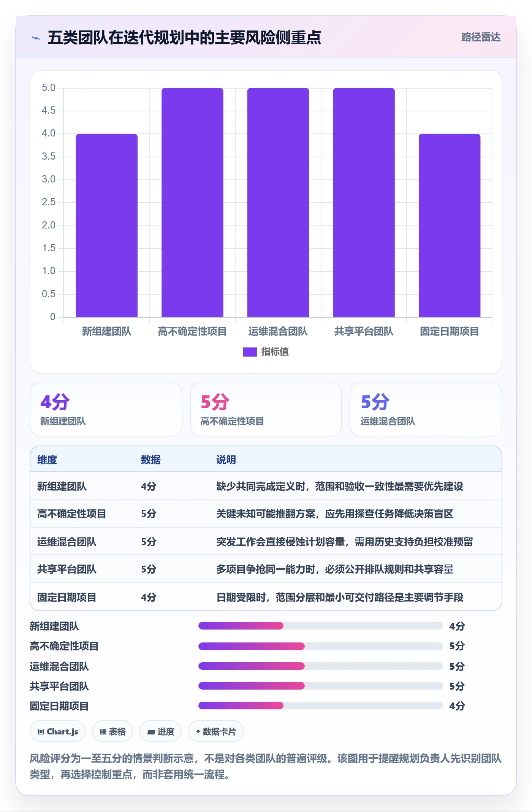Select the 进度 tag chip
This screenshot has width=532, height=812.
click(x=160, y=731)
